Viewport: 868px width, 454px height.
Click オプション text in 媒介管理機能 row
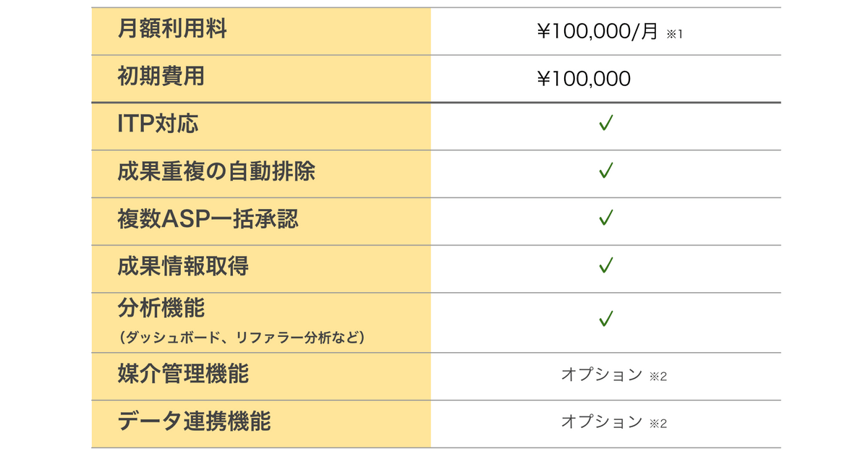602,374
